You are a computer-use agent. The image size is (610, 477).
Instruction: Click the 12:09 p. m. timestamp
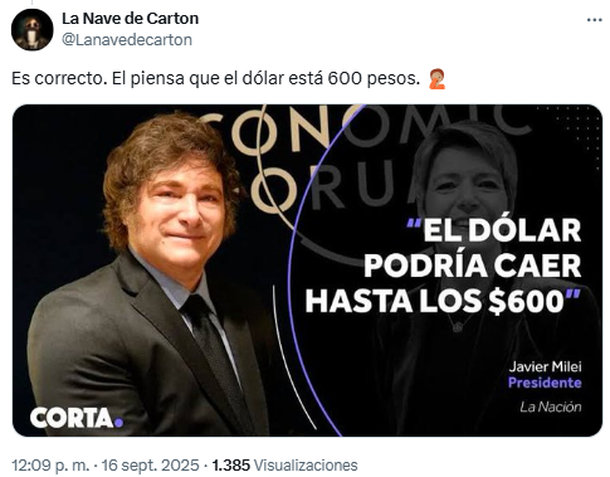50,465
